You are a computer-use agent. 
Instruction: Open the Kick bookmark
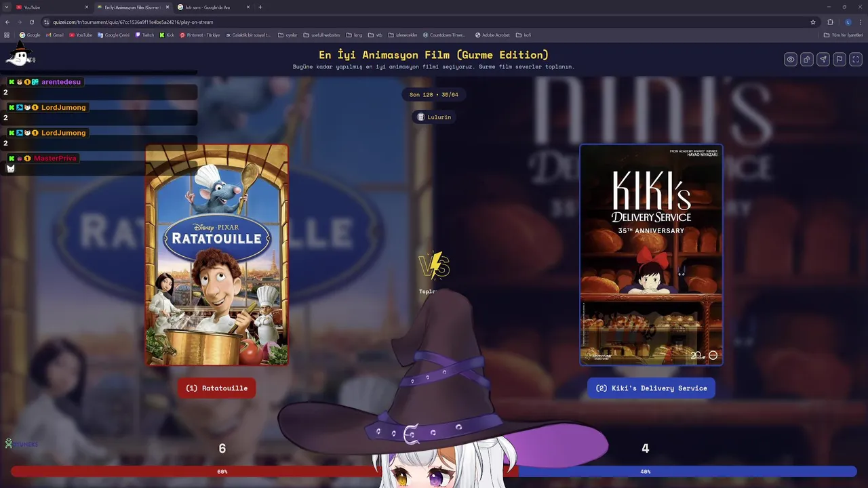[x=167, y=35]
